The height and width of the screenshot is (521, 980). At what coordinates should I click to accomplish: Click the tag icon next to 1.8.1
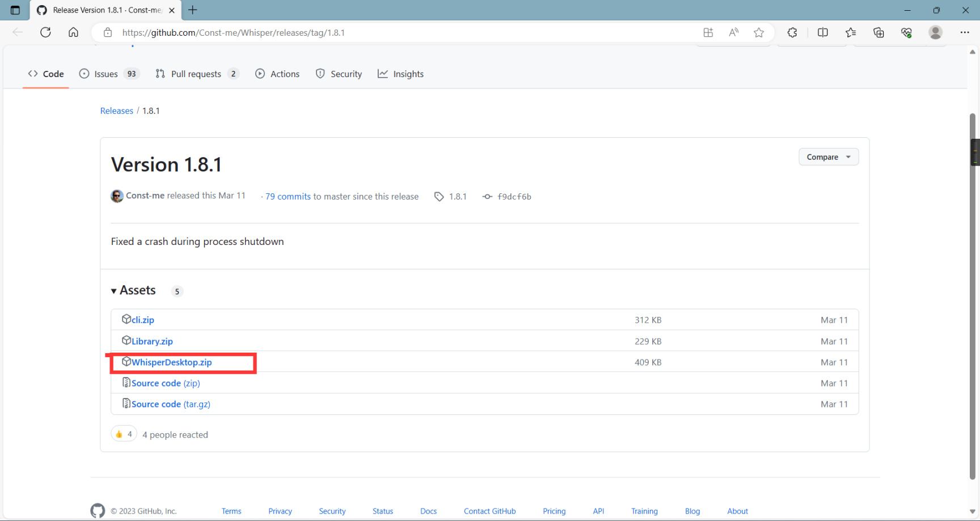tap(439, 197)
